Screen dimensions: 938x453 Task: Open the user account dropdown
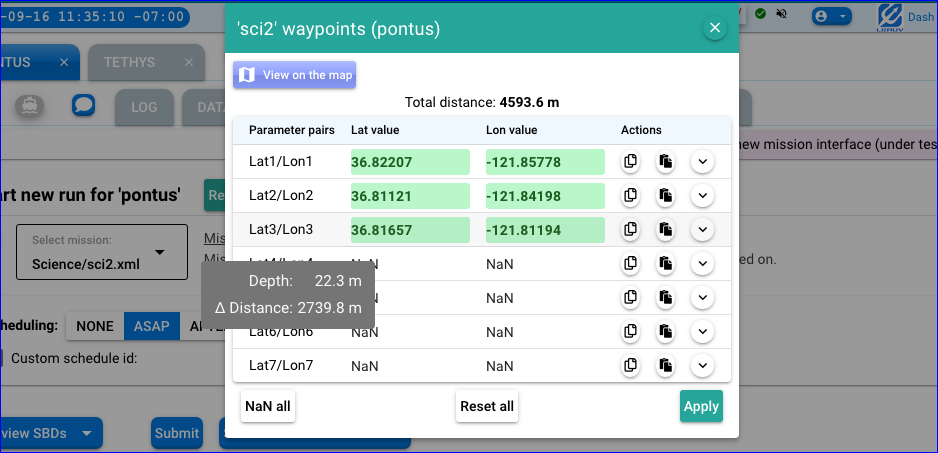point(831,16)
